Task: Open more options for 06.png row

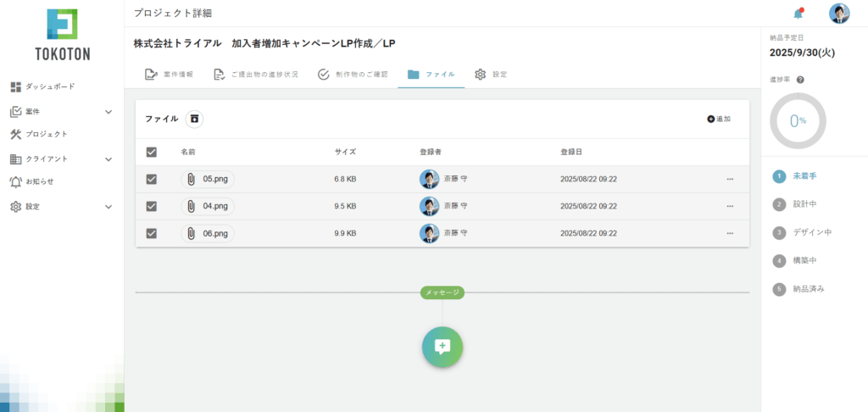Action: coord(730,233)
